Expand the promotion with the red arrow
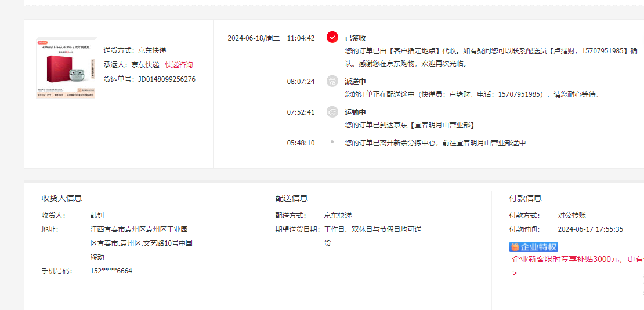The height and width of the screenshot is (310, 644). [515, 273]
